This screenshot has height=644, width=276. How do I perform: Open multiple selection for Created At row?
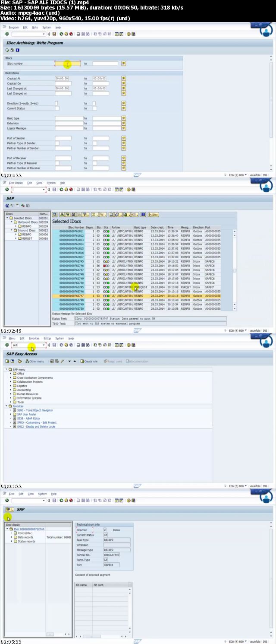(x=123, y=78)
